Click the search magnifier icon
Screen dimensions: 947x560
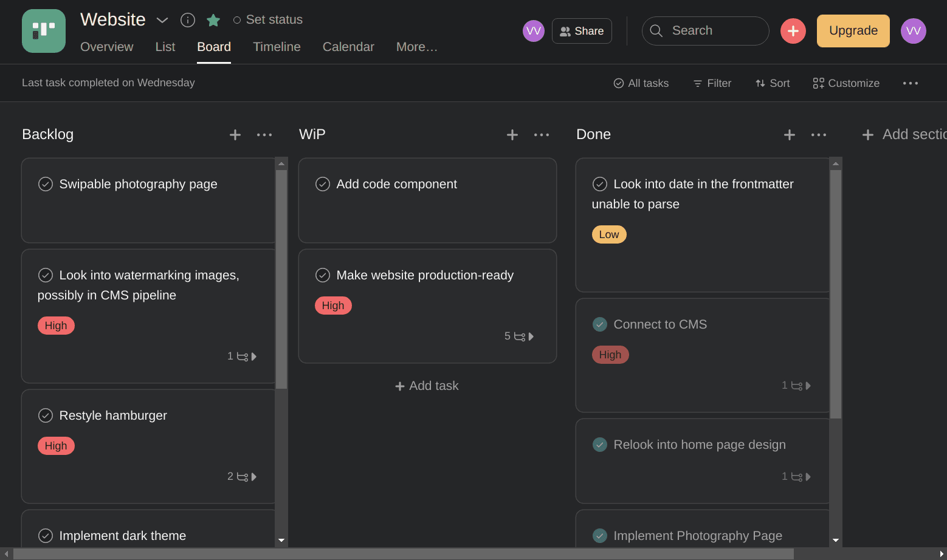click(656, 30)
